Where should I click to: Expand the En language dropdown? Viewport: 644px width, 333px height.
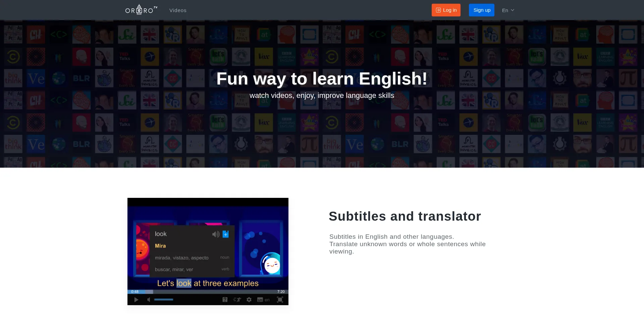click(507, 10)
